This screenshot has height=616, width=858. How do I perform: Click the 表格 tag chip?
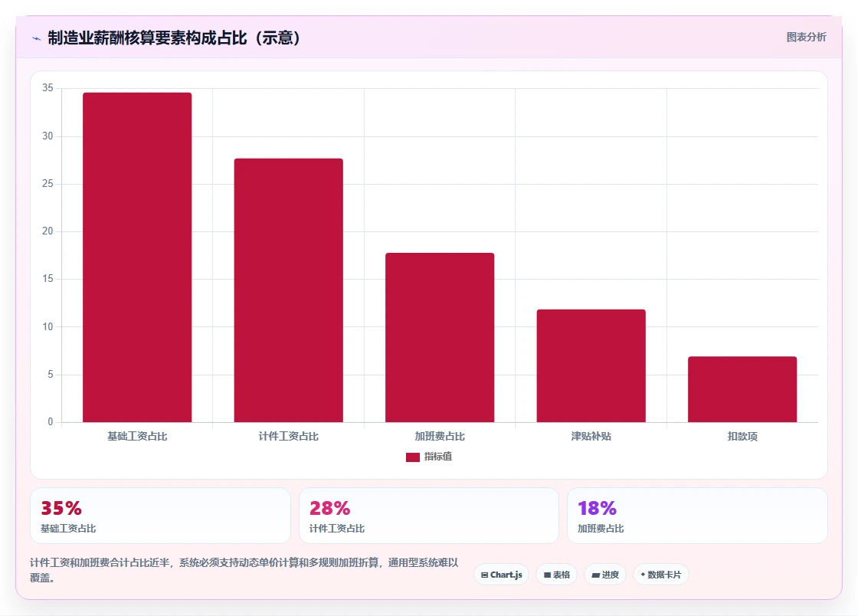(x=556, y=575)
